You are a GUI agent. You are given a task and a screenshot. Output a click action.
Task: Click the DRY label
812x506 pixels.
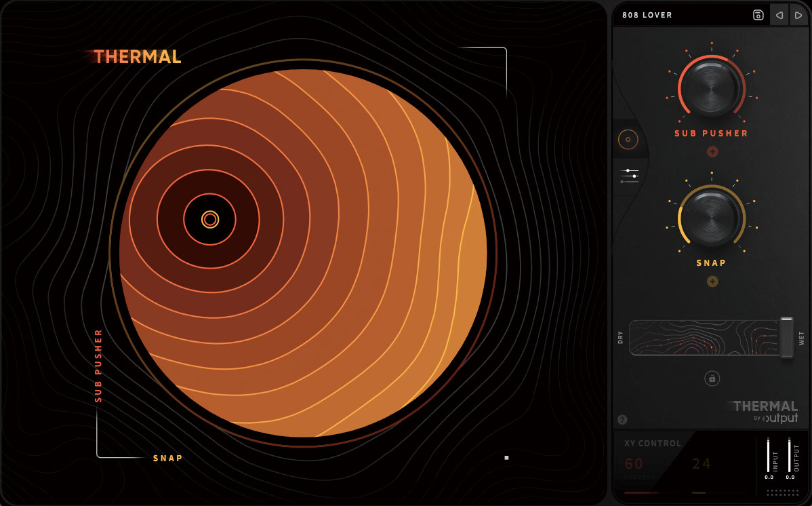620,338
